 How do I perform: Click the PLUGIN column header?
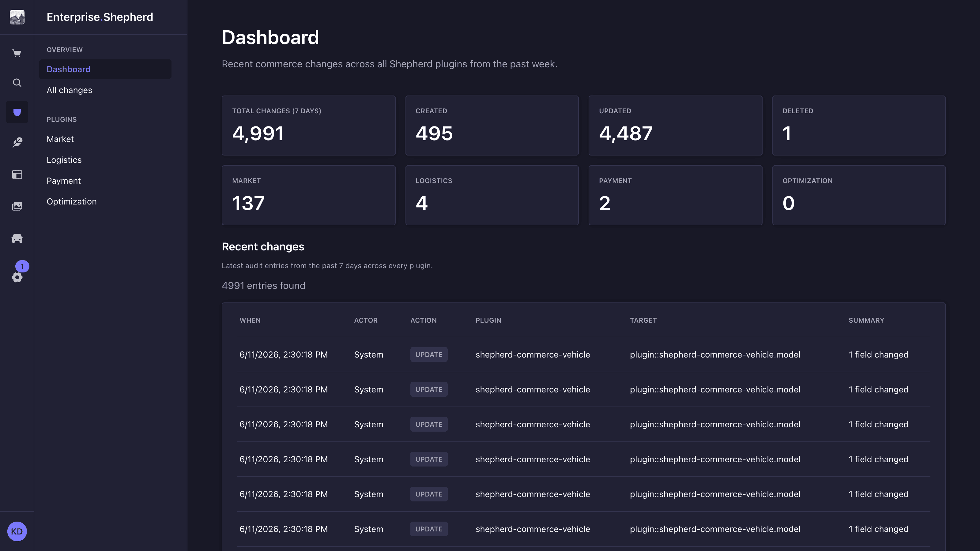click(488, 320)
